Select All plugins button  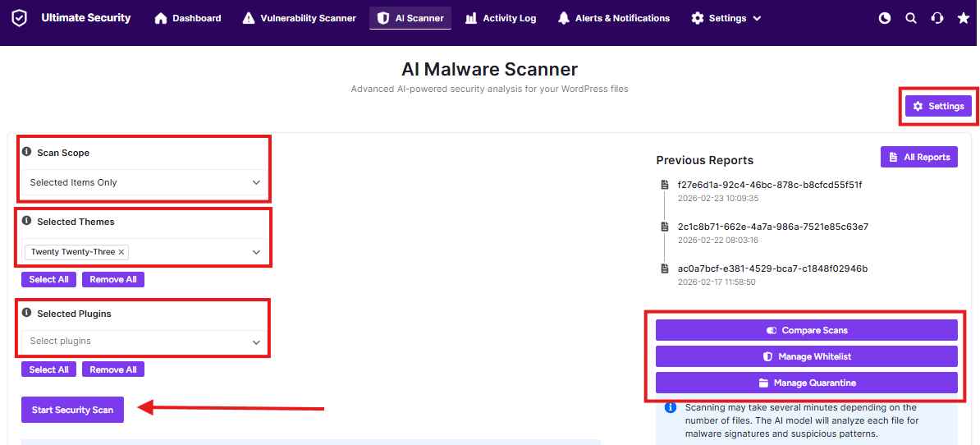(x=48, y=369)
